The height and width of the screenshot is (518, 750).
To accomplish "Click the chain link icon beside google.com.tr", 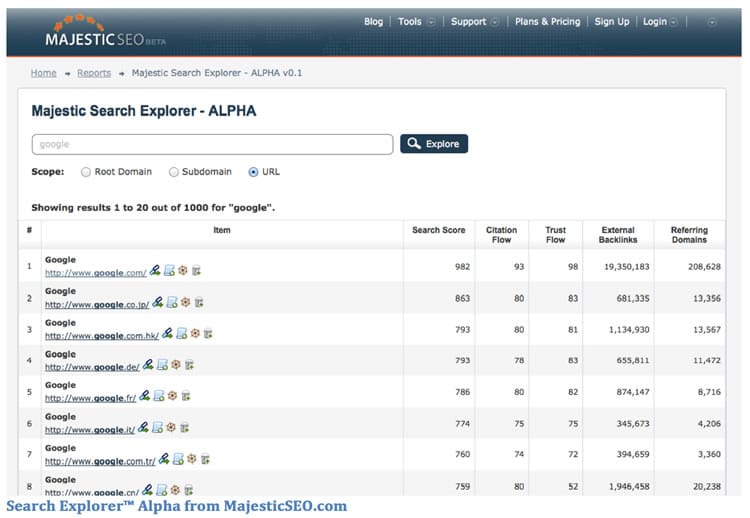I will (x=164, y=459).
